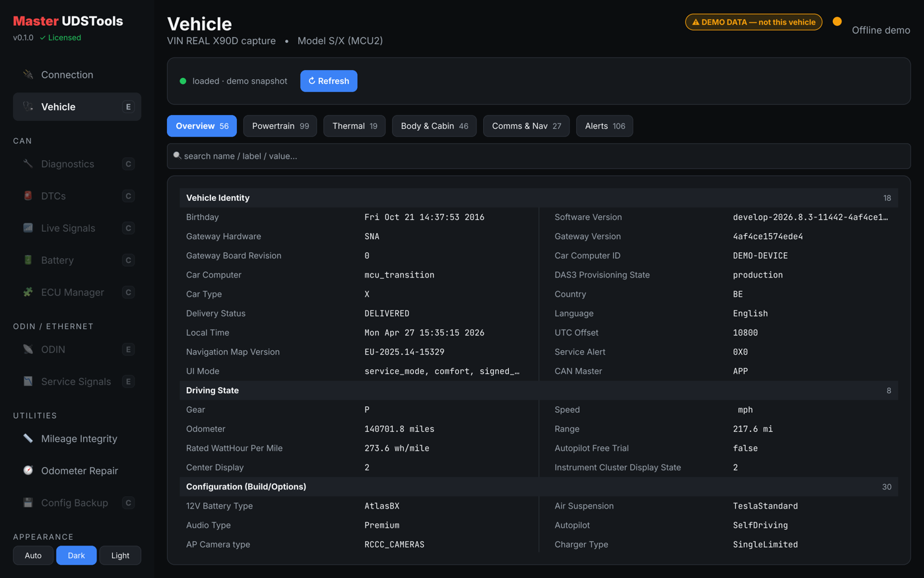
Task: Click the Air Suspension value TeslaStandard
Action: click(766, 506)
